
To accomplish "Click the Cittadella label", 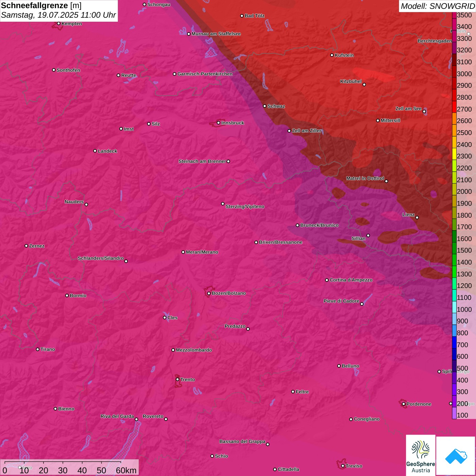I will (288, 469).
